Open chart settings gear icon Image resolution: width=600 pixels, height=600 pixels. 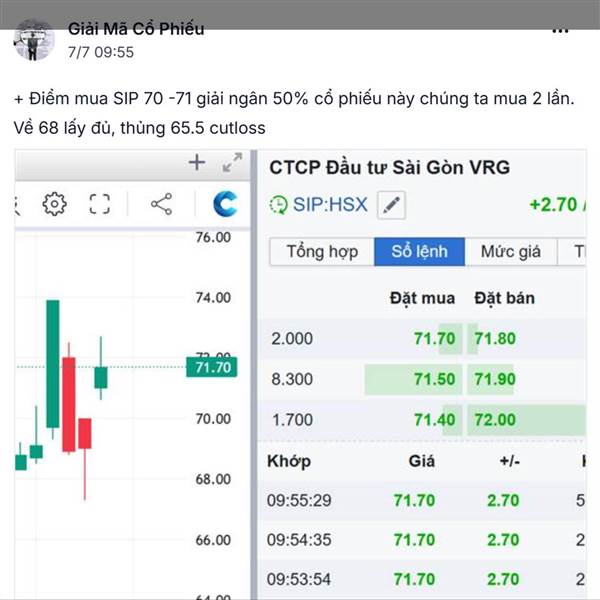pyautogui.click(x=54, y=204)
